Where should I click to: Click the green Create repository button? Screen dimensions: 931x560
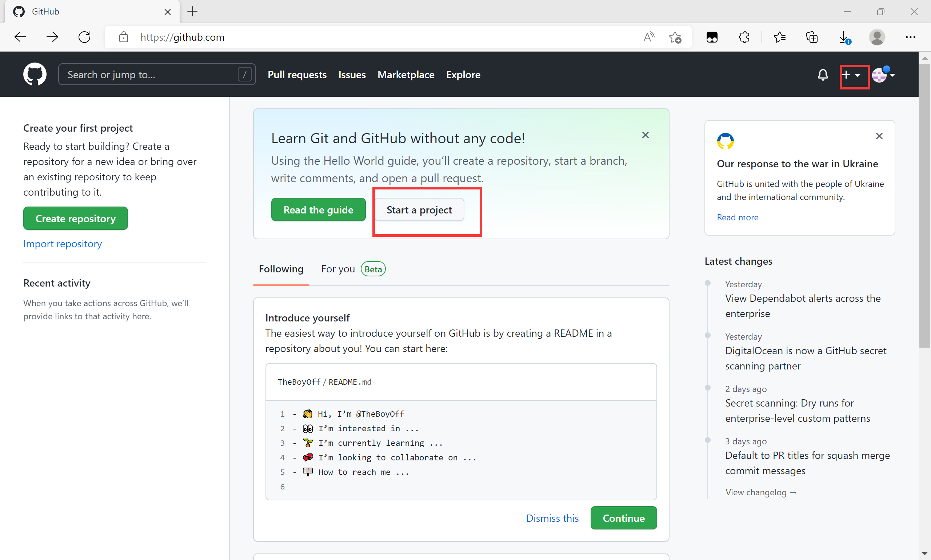click(76, 218)
